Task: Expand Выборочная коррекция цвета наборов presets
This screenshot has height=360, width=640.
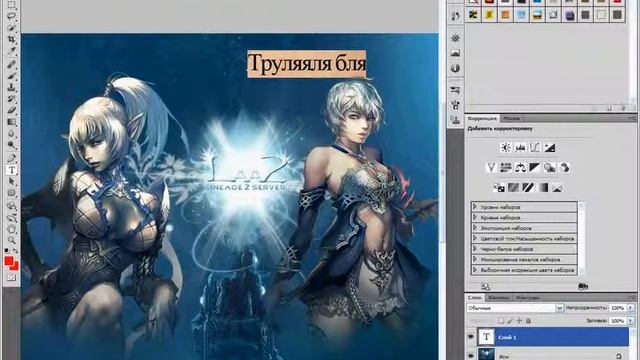Action: point(475,270)
